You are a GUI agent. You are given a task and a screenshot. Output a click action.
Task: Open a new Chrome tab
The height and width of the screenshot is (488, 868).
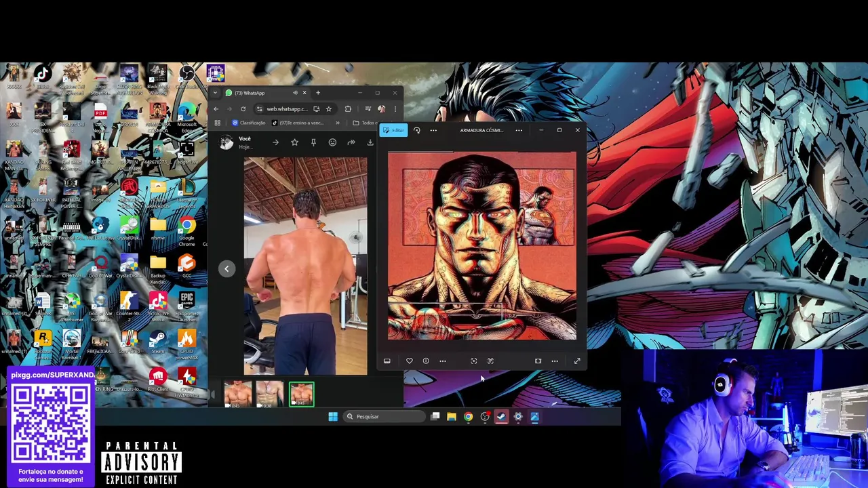tap(317, 93)
